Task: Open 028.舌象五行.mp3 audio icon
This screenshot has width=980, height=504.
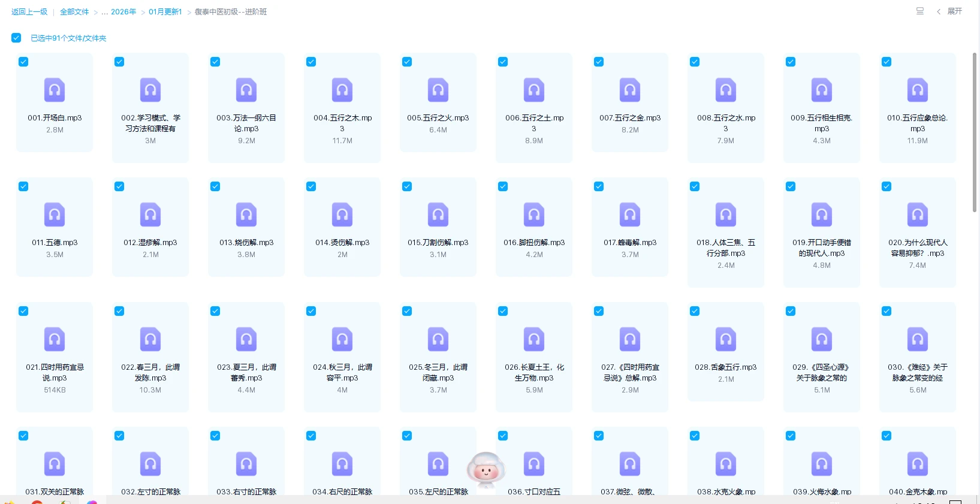Action: pos(726,340)
